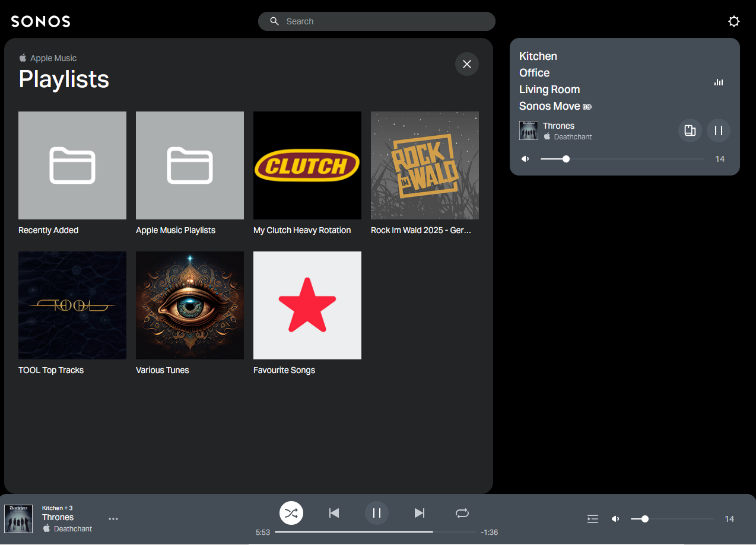Toggle repeat mode

462,513
